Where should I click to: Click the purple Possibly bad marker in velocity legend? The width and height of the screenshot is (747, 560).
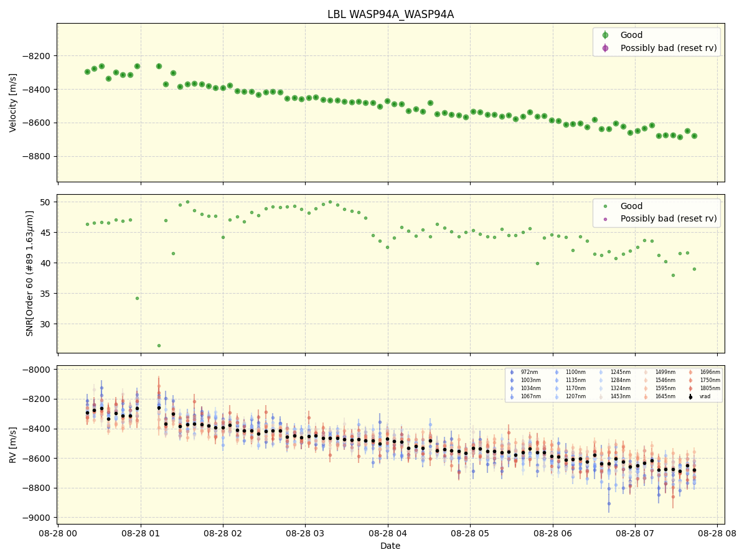605,48
